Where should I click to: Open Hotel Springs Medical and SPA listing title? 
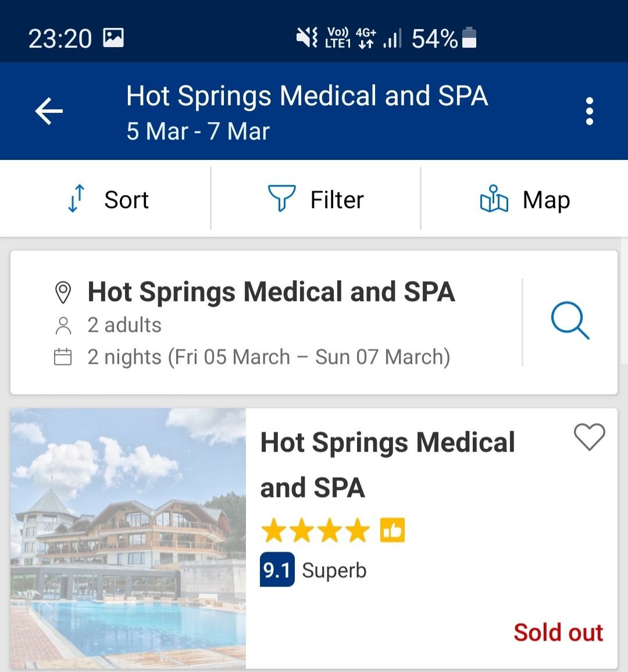pos(387,464)
